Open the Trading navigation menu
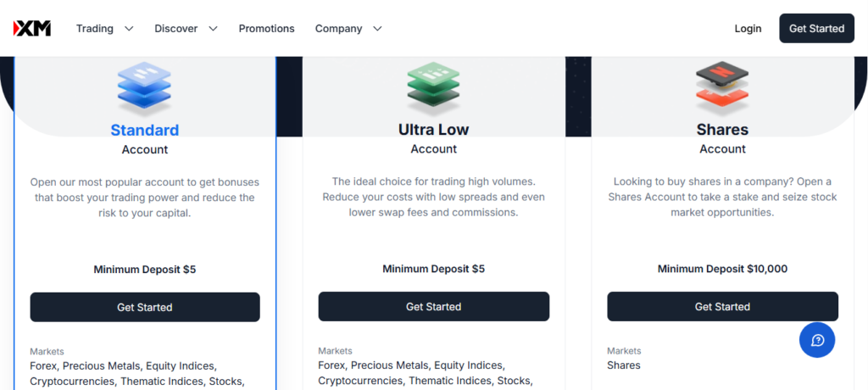Screen dimensions: 868x390 pos(95,29)
